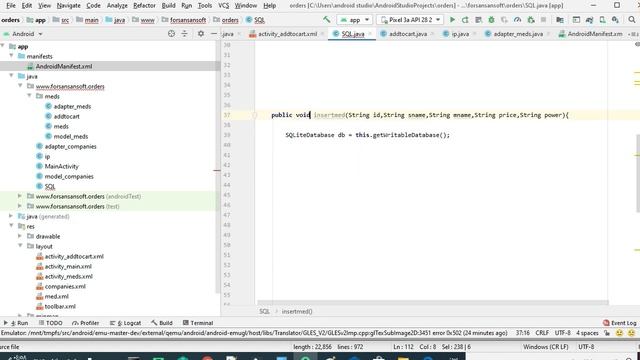The height and width of the screenshot is (360, 640).
Task: Click Apply Changes and Restart Activity icon
Action: pos(465,20)
